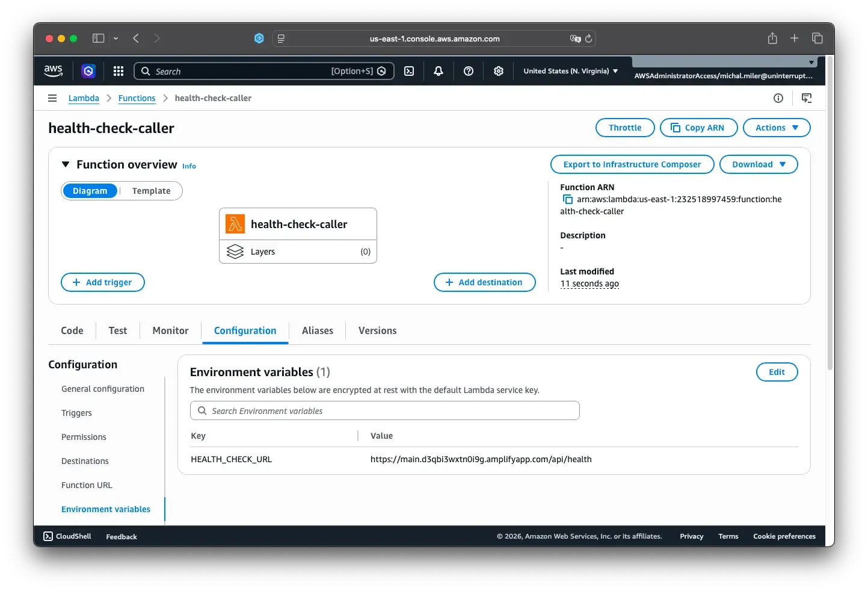Copy the Function ARN using the copy icon

click(567, 199)
